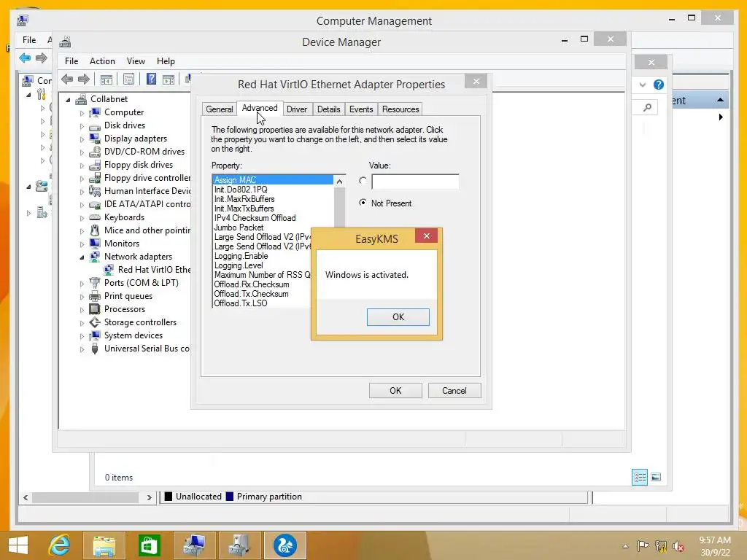The height and width of the screenshot is (560, 747).
Task: Collapse the Network adapters node
Action: pyautogui.click(x=82, y=257)
